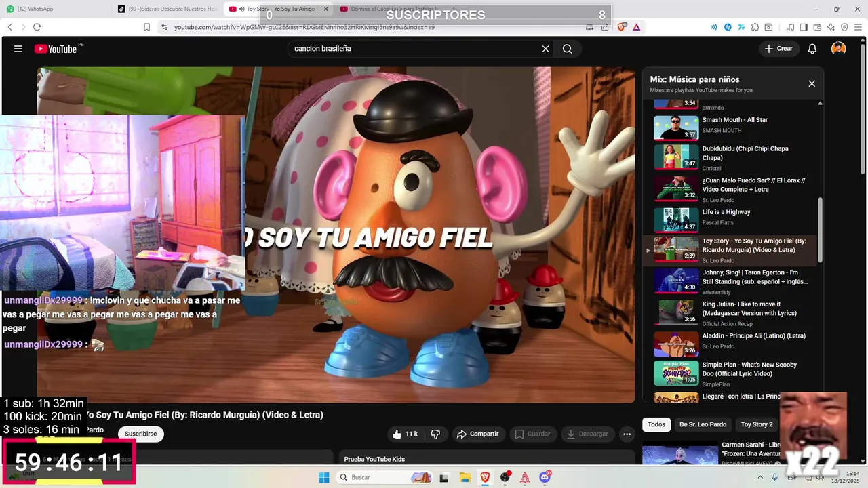This screenshot has height=488, width=868.
Task: Reload the page in the browser
Action: pos(37,27)
